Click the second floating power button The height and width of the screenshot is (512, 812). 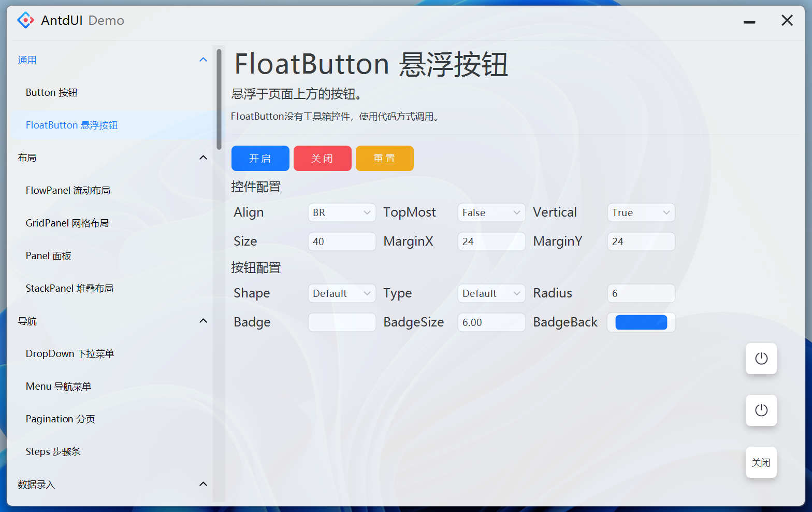click(761, 410)
